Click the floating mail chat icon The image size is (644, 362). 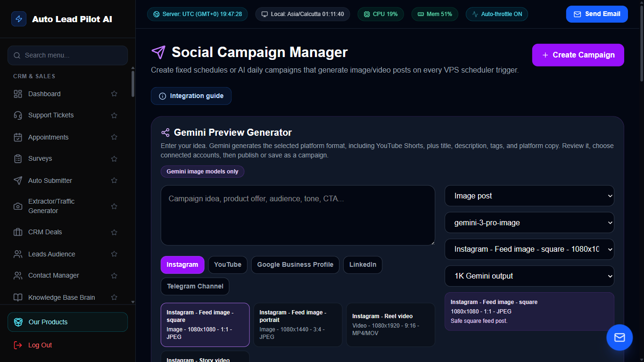pyautogui.click(x=619, y=337)
